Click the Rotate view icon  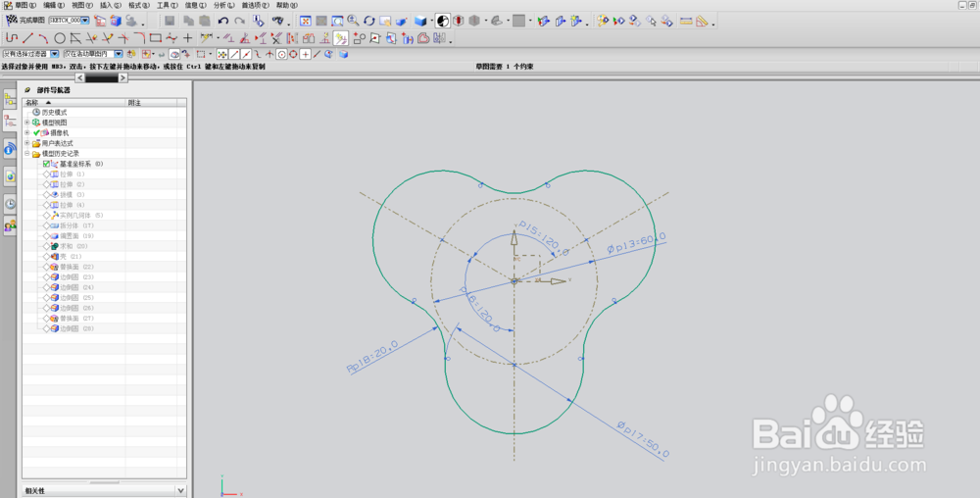click(x=369, y=21)
